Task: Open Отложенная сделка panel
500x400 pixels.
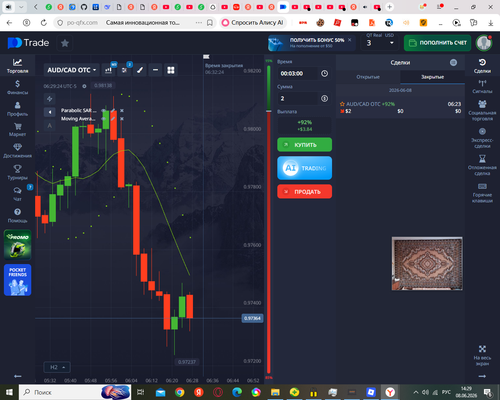Action: tap(482, 165)
